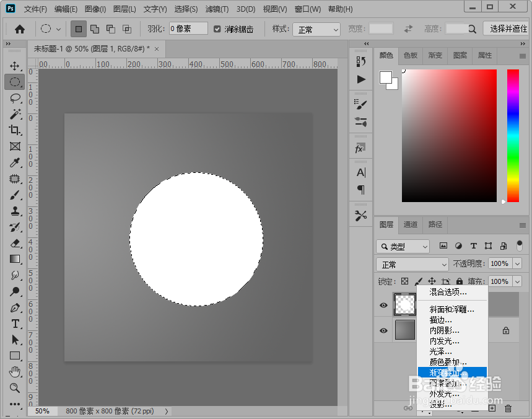Select the Horizontal Type tool
Image resolution: width=532 pixels, height=419 pixels.
click(15, 324)
